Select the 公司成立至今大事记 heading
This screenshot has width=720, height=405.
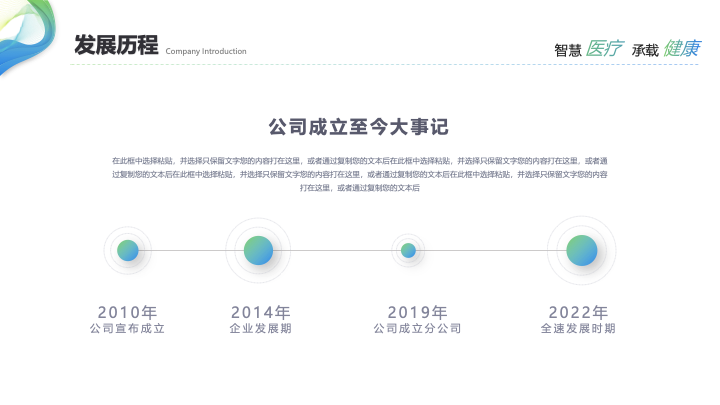(359, 127)
